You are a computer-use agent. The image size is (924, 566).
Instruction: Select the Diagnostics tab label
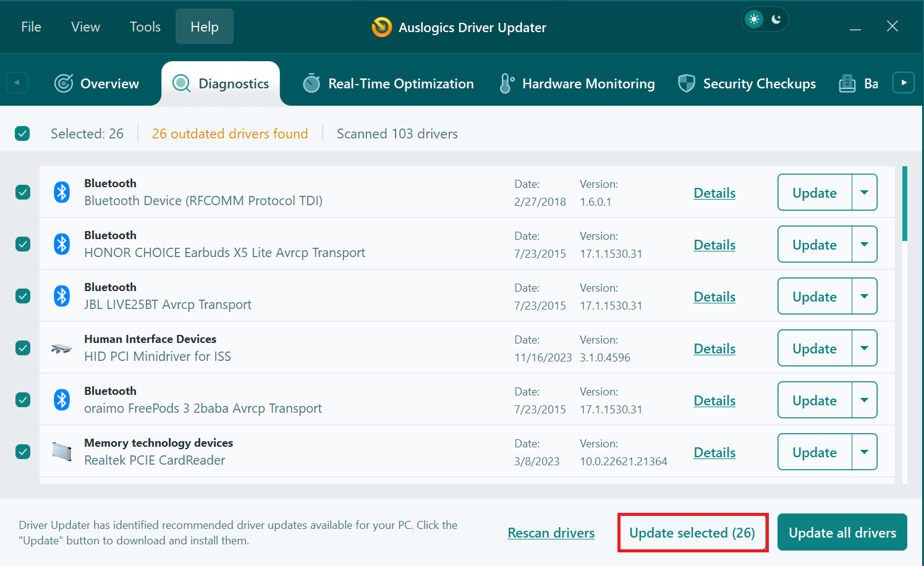234,83
